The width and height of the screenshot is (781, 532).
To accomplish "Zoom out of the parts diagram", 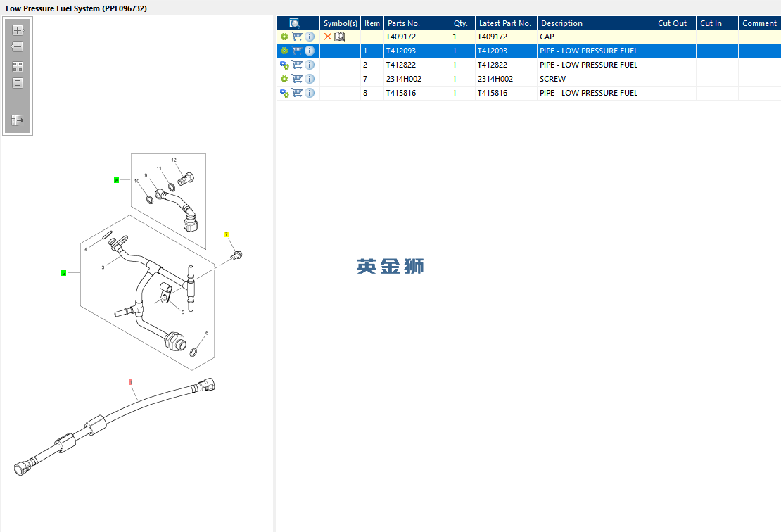I will click(x=18, y=47).
